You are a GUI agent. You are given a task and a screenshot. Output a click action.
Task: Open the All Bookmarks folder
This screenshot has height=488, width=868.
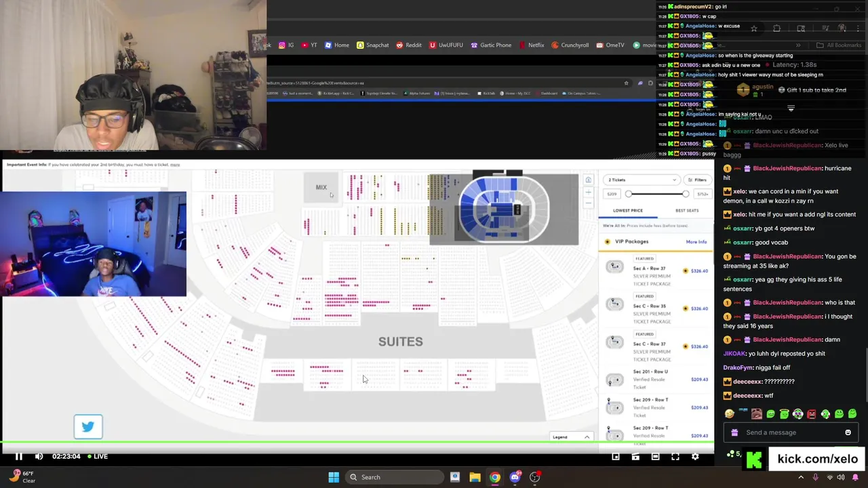[839, 45]
